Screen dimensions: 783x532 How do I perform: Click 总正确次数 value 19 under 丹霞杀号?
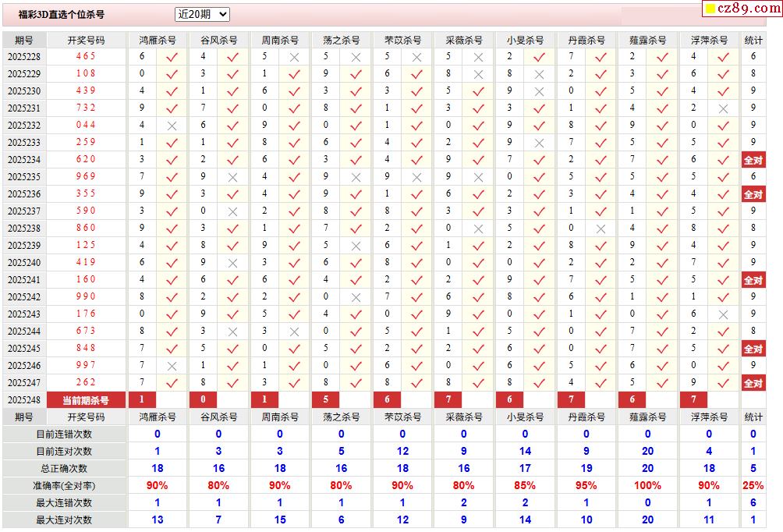tap(586, 469)
